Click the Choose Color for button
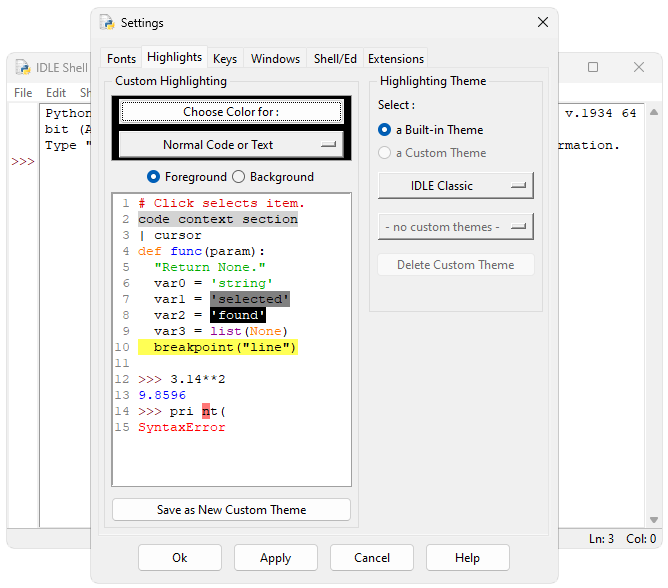Image resolution: width=668 pixels, height=588 pixels. pos(231,112)
